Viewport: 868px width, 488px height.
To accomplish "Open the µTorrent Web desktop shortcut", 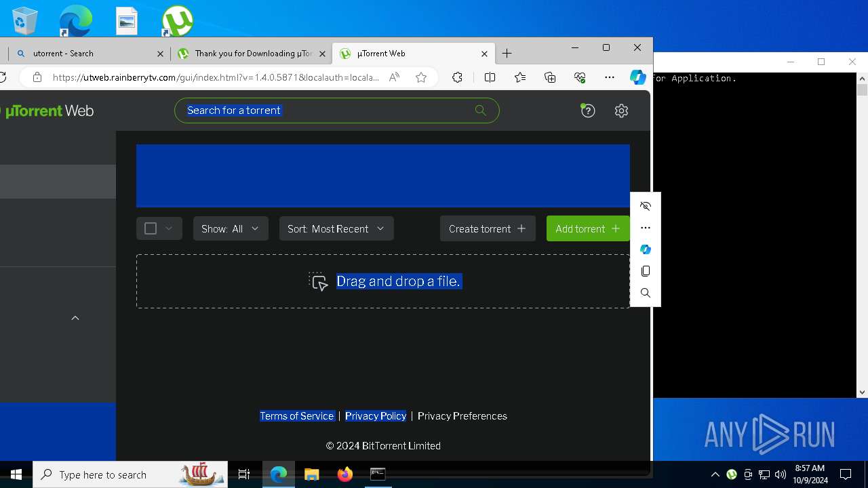I will (x=178, y=20).
